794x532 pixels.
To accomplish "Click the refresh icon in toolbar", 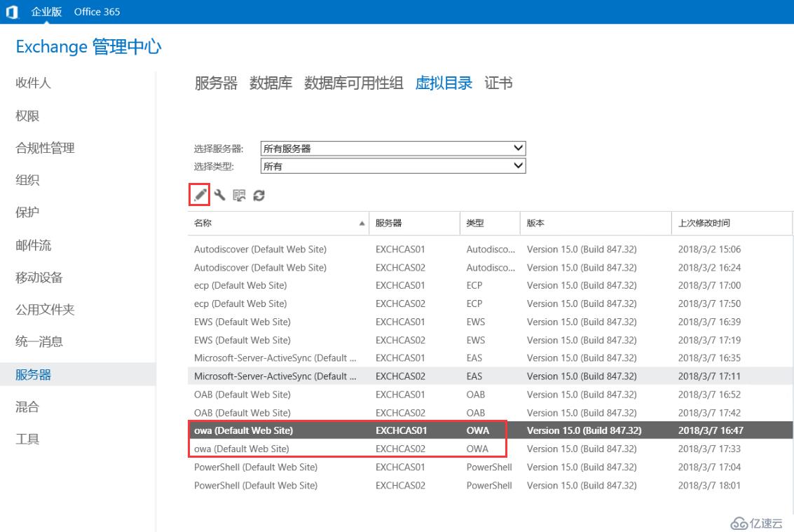I will click(x=259, y=196).
